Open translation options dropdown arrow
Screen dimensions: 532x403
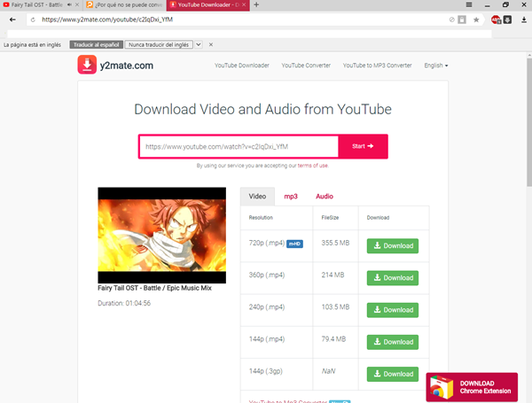tap(199, 45)
